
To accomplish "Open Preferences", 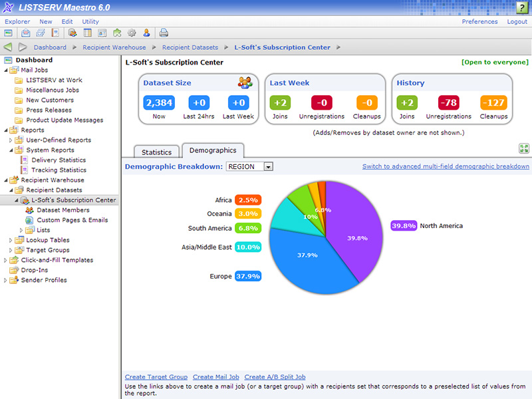I will [479, 21].
